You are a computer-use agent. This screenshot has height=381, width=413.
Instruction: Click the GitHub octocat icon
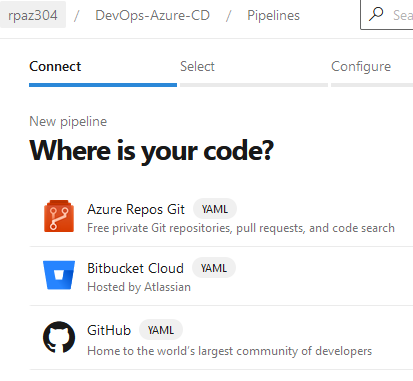tap(59, 337)
